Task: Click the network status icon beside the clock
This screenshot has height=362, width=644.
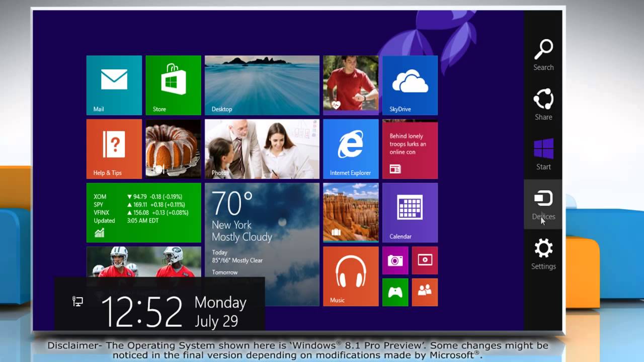Action: (77, 302)
